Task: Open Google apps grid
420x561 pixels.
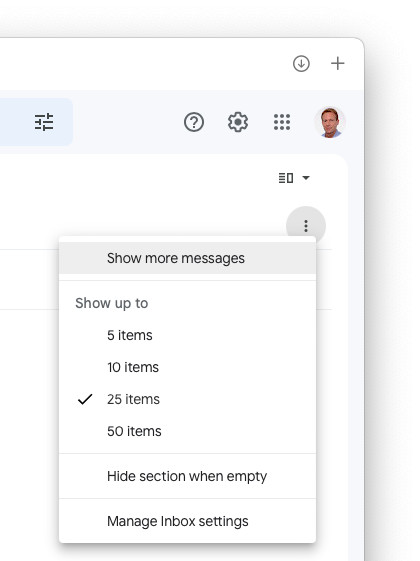Action: click(x=282, y=122)
